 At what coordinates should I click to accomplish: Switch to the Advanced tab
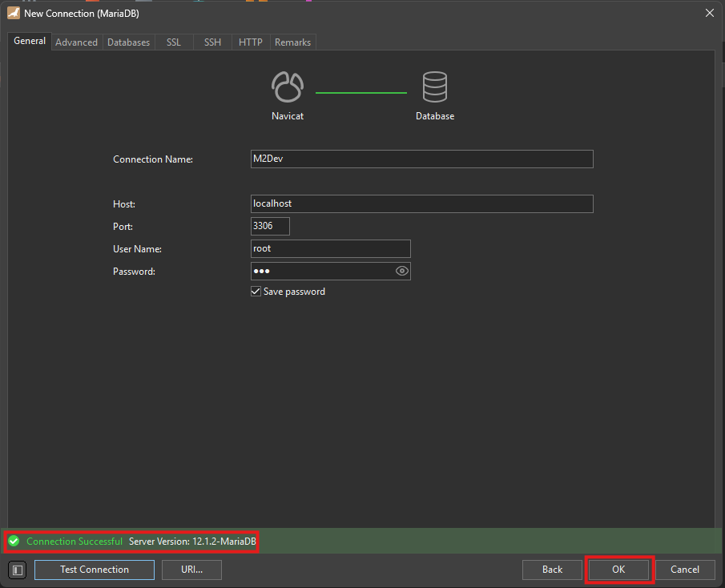(76, 42)
